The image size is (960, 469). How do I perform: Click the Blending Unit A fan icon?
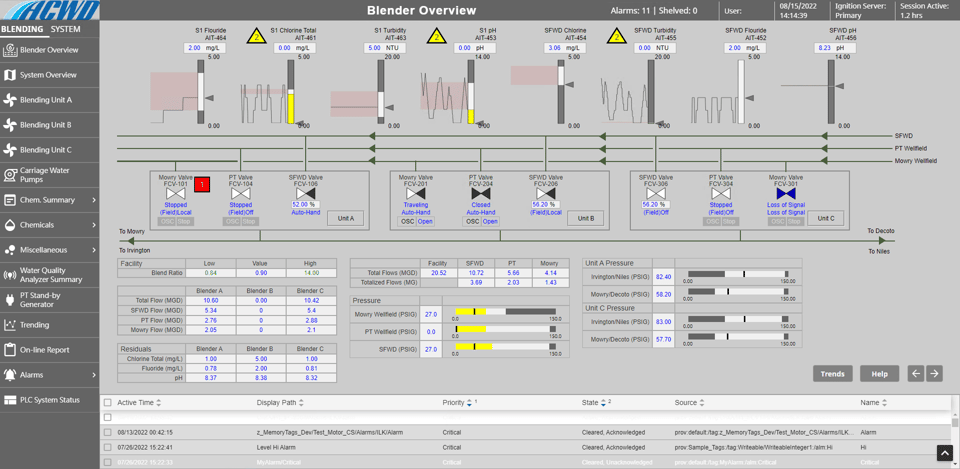pyautogui.click(x=9, y=100)
